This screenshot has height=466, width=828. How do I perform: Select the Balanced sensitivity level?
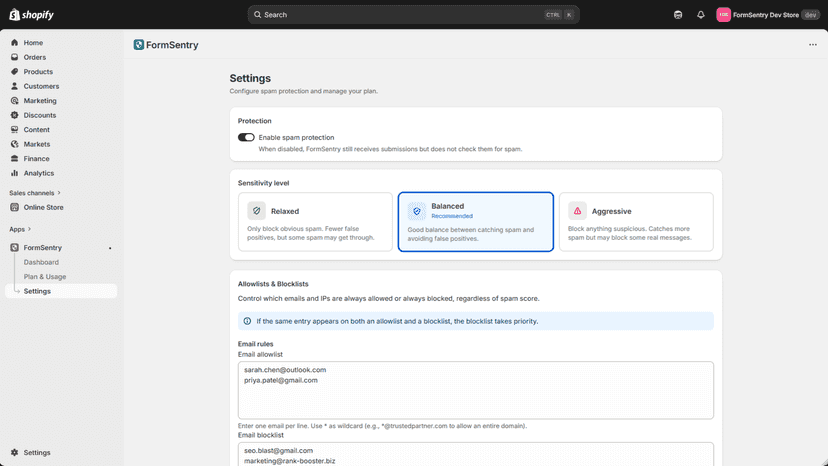click(476, 222)
